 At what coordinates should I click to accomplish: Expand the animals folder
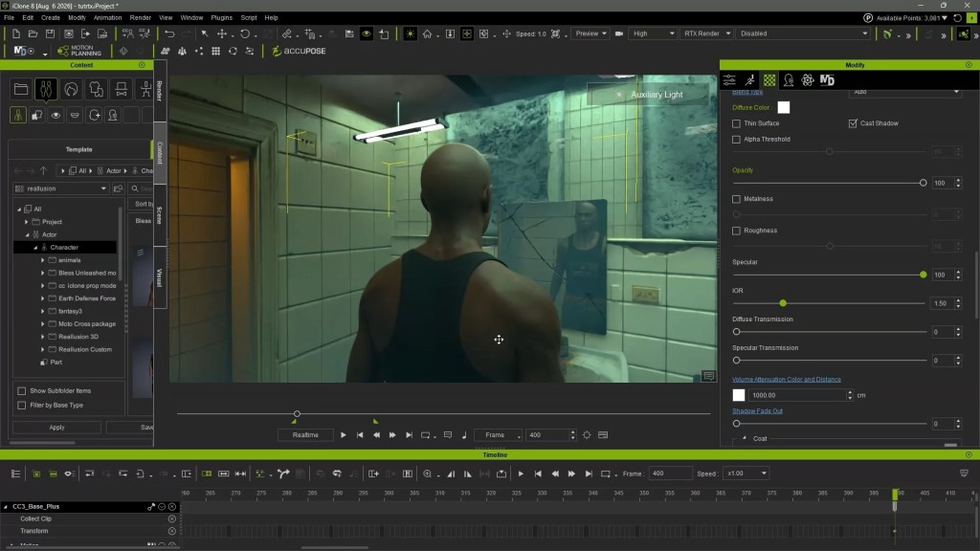point(42,260)
